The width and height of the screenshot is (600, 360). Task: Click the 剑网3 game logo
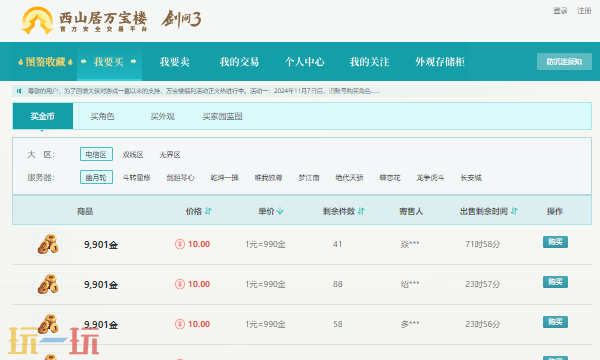click(x=181, y=19)
